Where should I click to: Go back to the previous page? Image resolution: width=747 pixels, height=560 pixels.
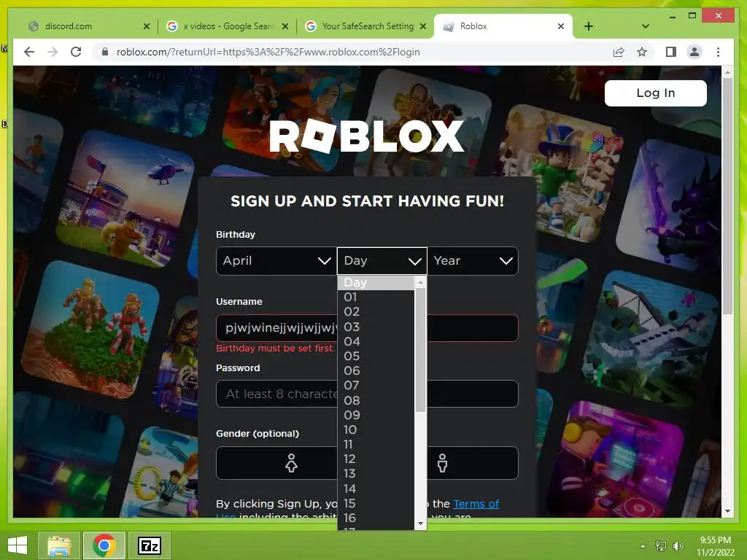[29, 52]
